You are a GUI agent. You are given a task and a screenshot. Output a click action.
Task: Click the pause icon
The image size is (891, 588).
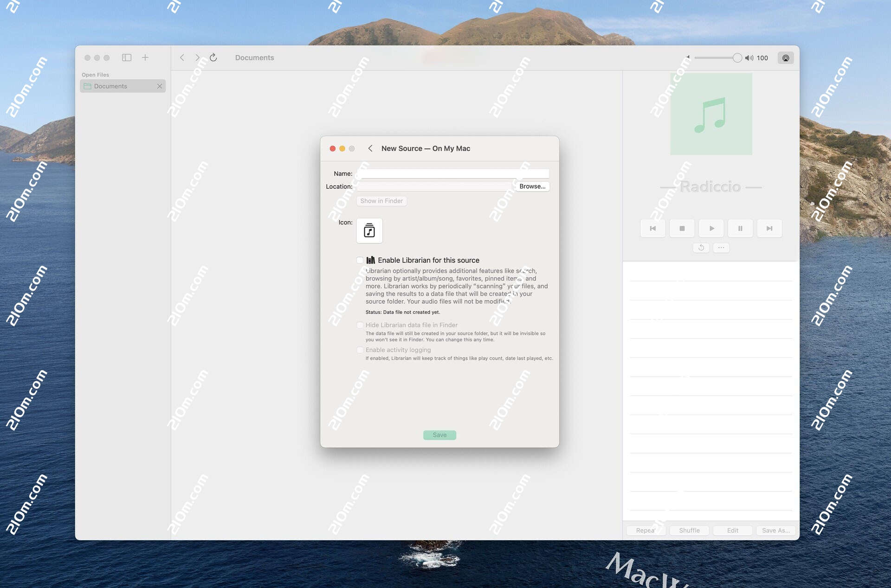(x=740, y=228)
